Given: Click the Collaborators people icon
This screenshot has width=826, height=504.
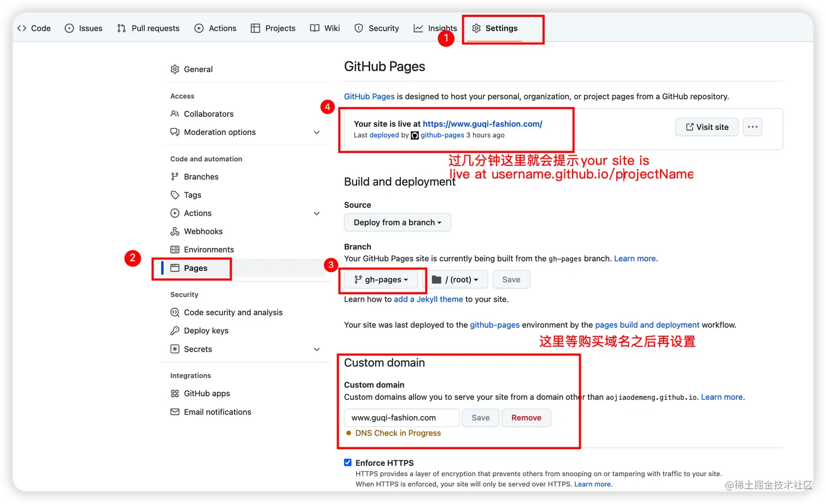Looking at the screenshot, I should (175, 114).
